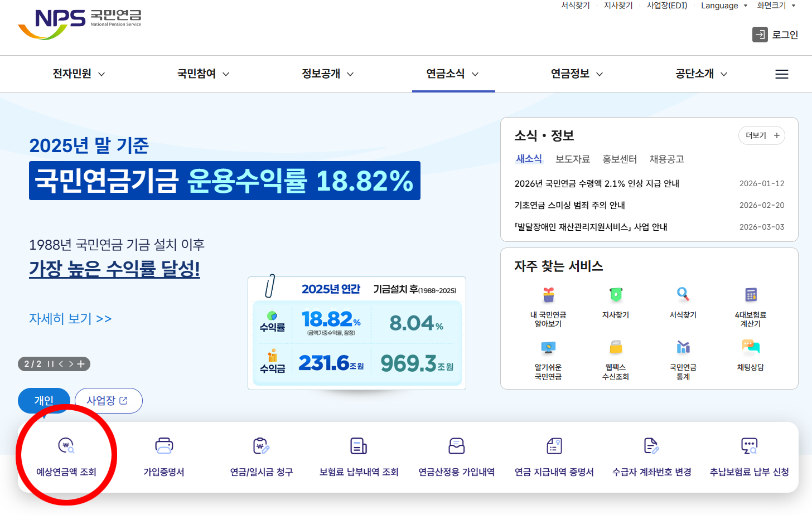812x515 pixels.
Task: Open 4대보험료 계산기 calculator icon
Action: [x=751, y=294]
